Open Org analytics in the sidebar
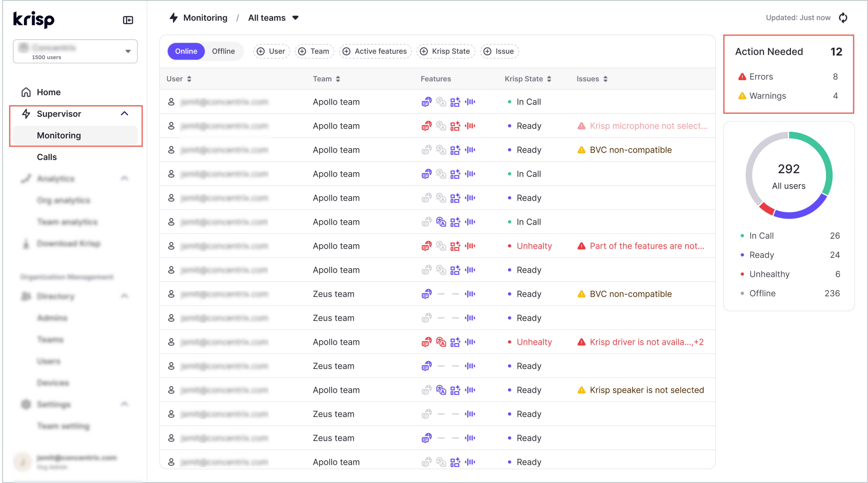The image size is (868, 483). pos(64,200)
